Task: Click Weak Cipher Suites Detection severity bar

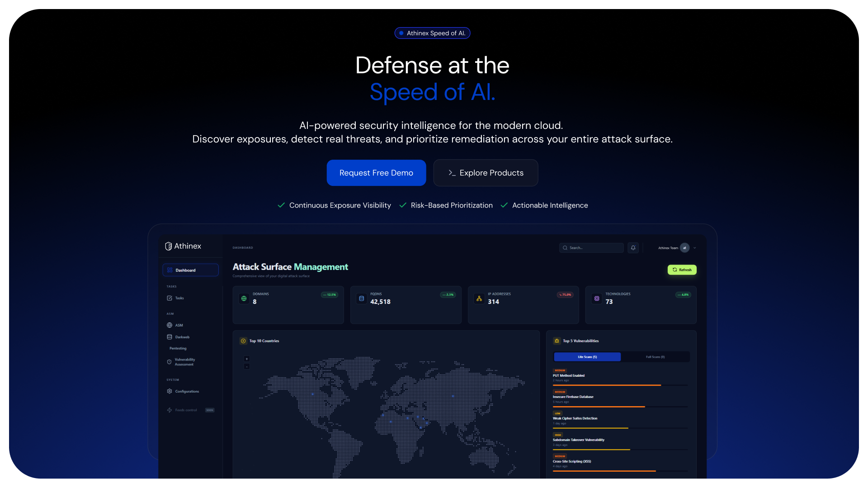Action: pos(620,428)
